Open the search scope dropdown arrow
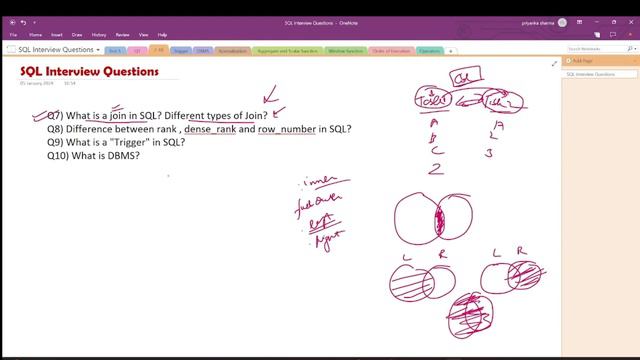 [x=635, y=49]
